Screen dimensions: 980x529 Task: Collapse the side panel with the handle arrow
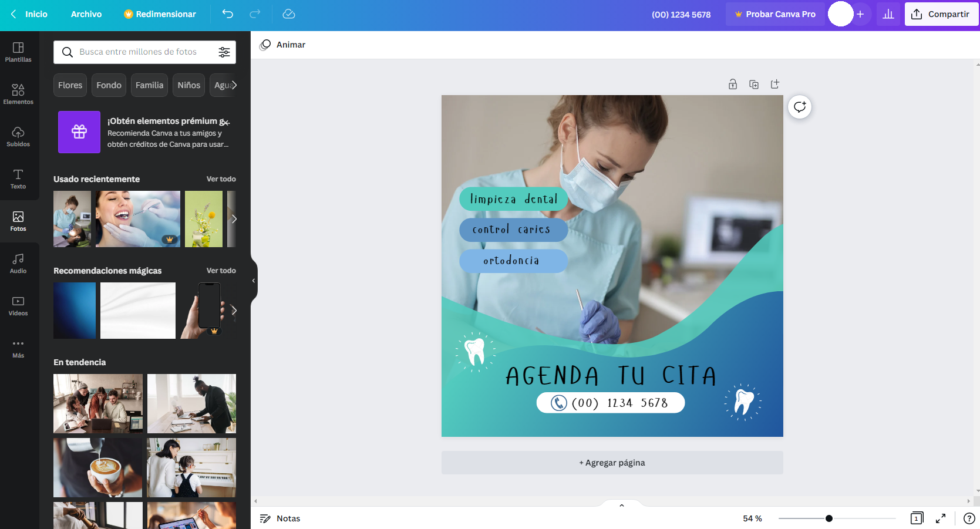click(254, 281)
